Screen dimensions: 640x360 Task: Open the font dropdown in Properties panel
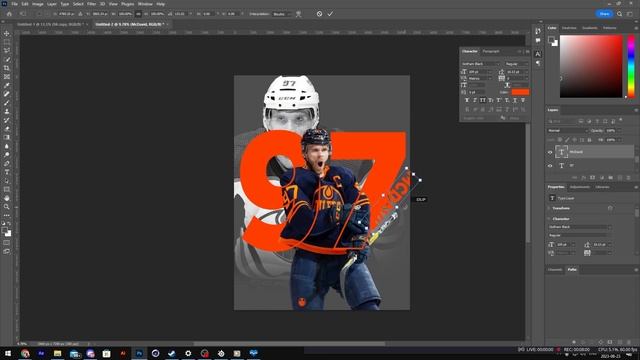(580, 227)
